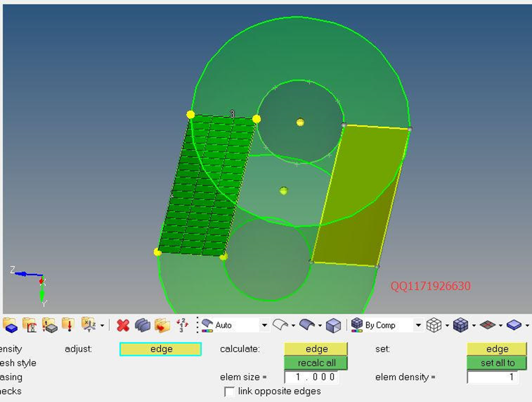Click the calculate edge selector button
The image size is (532, 402).
[316, 349]
